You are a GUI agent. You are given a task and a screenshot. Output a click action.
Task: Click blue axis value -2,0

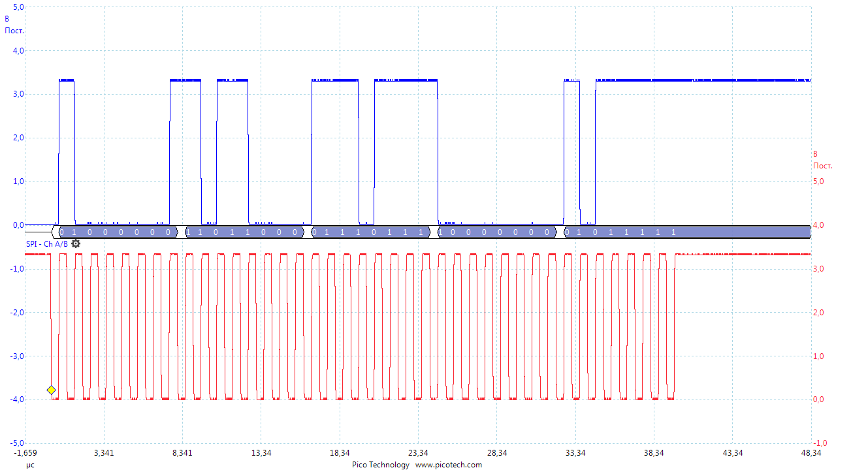(x=16, y=312)
